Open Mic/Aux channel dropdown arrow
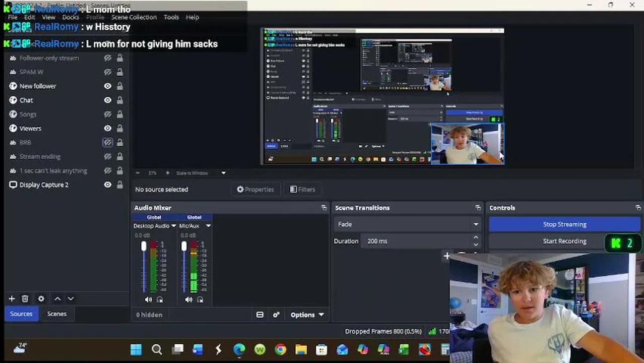The image size is (644, 363). click(208, 226)
